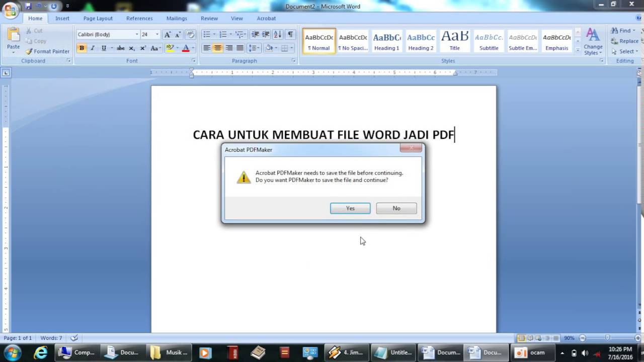
Task: Click Yes in the Acrobat PDFMaker dialog
Action: (350, 208)
